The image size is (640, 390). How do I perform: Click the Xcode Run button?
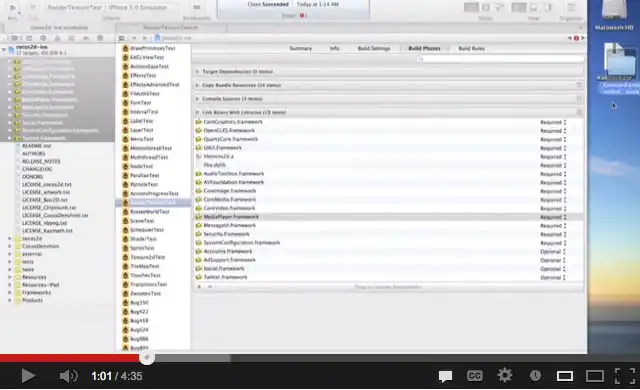point(13,7)
